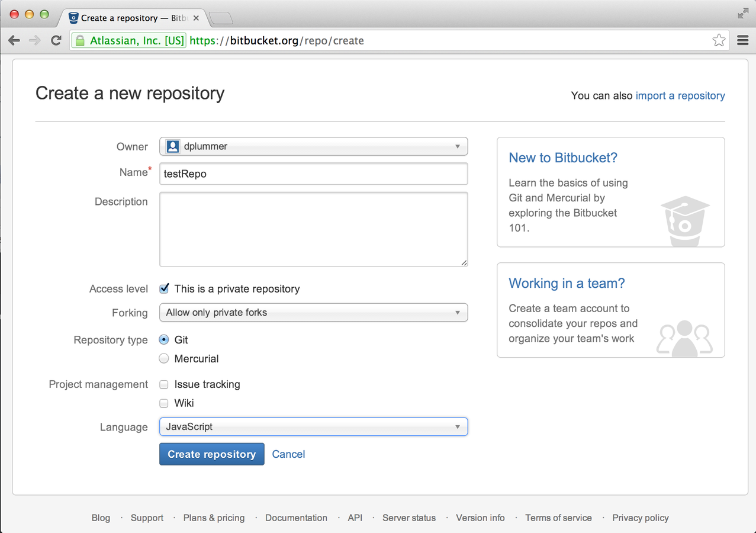Screen dimensions: 756x533
Task: Open the Support footer link
Action: coord(147,518)
